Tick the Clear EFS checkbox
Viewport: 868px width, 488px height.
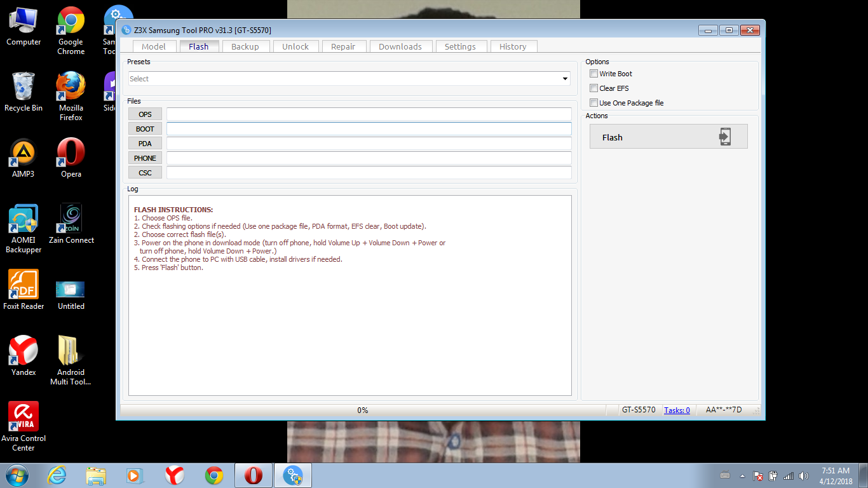tap(594, 88)
